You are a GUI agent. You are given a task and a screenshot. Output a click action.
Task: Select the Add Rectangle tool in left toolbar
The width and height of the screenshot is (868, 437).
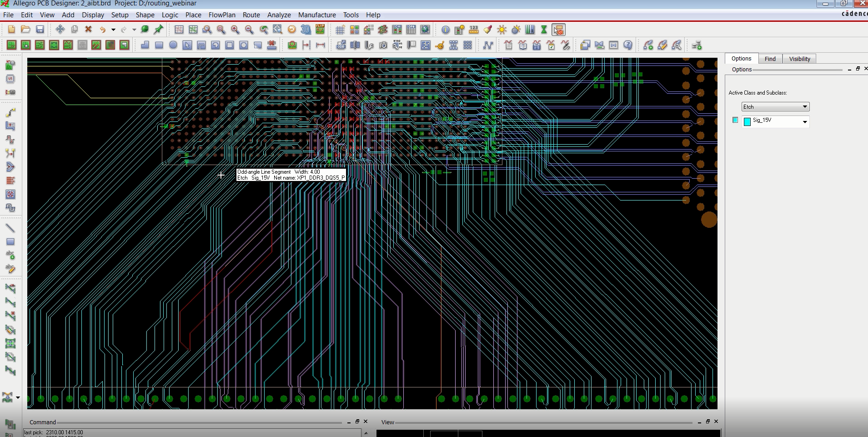click(x=10, y=241)
